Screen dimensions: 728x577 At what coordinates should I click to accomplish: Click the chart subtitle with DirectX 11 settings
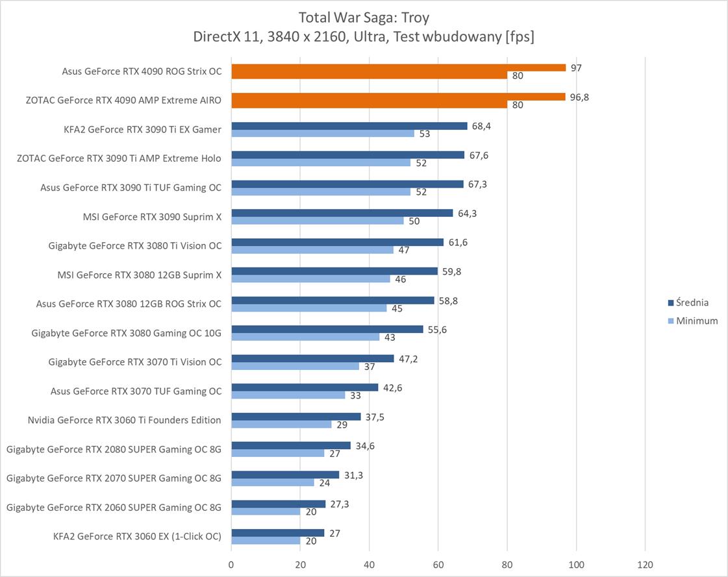click(x=364, y=37)
